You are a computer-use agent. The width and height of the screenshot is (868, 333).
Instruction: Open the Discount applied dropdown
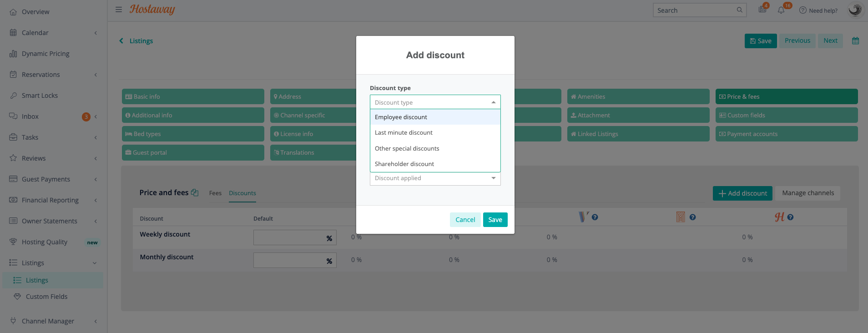coord(435,178)
